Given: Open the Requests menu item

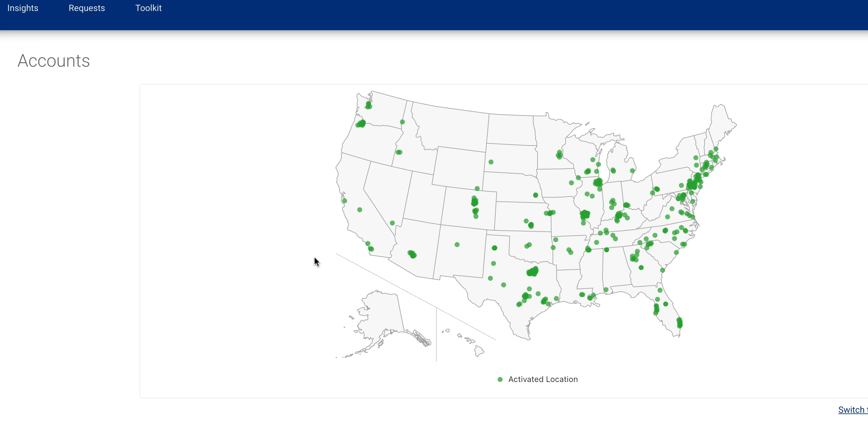Looking at the screenshot, I should pyautogui.click(x=87, y=8).
